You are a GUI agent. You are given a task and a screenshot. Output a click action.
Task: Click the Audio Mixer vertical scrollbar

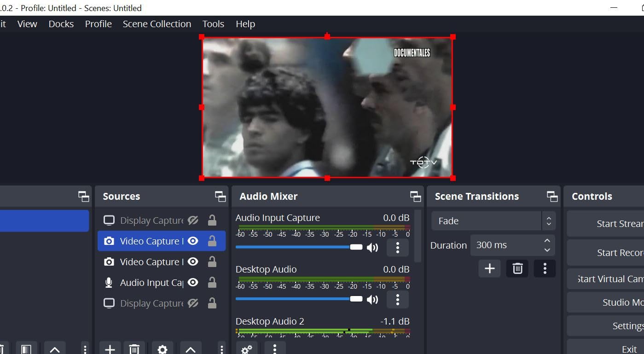(418, 236)
